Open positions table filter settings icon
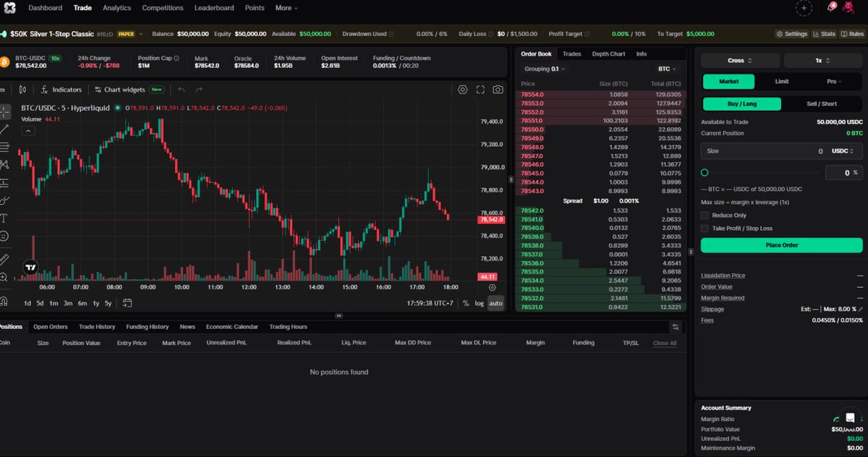868x457 pixels. tap(676, 327)
